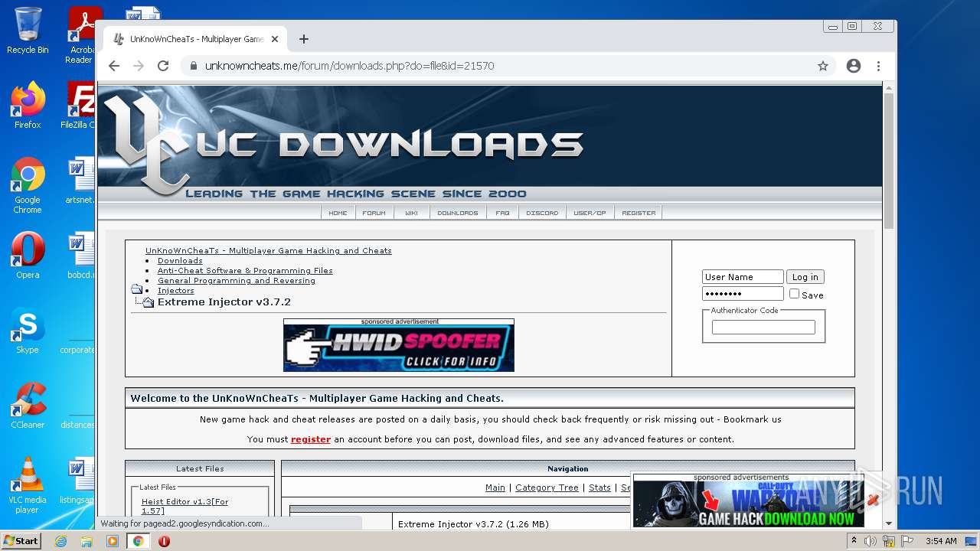Open the DOWNLOADS nav item

458,213
